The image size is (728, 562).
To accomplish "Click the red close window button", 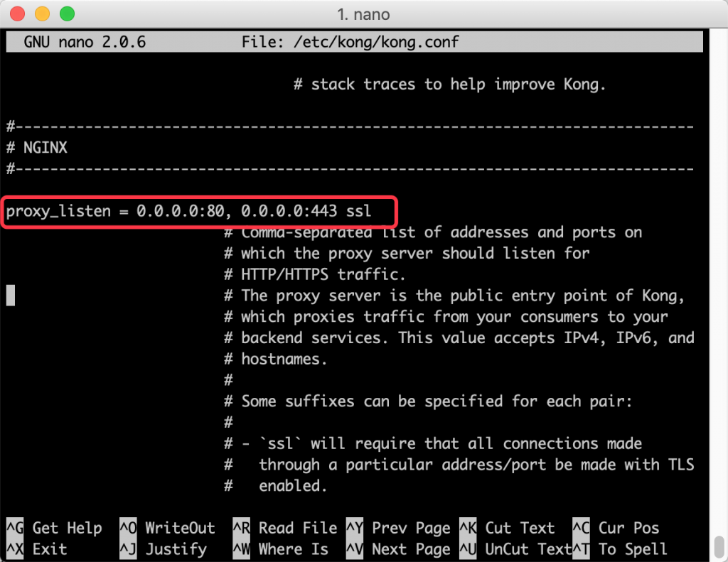I will click(17, 14).
